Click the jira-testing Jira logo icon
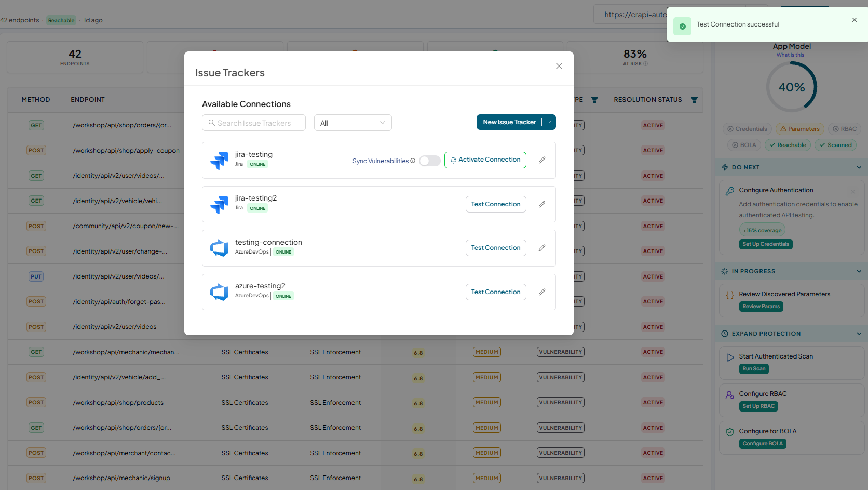Screen dimensions: 868x490 [219, 161]
